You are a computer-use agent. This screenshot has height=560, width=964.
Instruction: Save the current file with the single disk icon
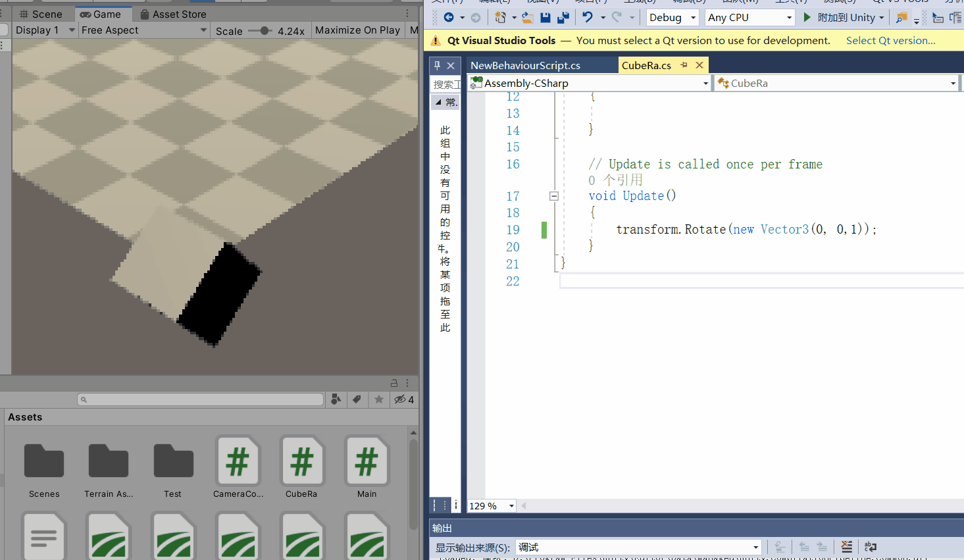[545, 18]
